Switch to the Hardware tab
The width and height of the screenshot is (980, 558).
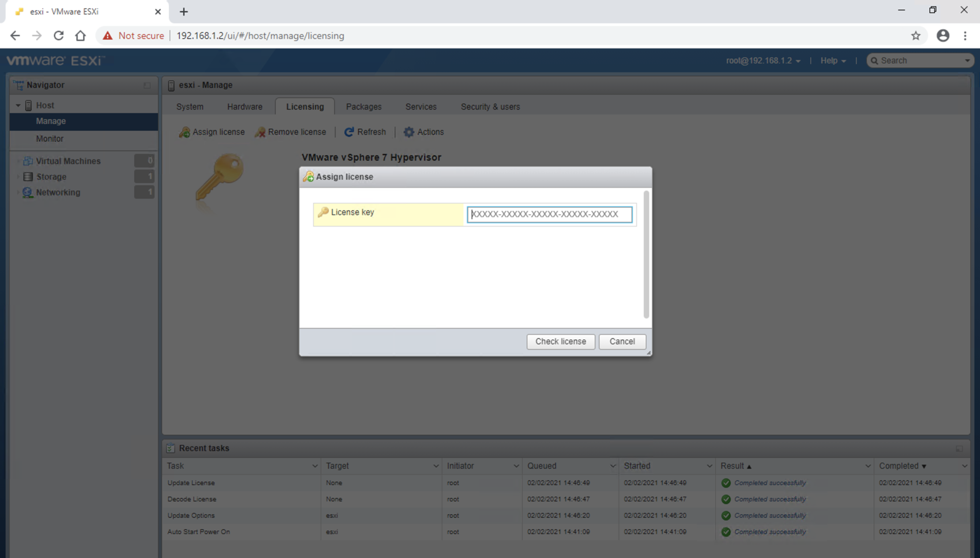244,107
